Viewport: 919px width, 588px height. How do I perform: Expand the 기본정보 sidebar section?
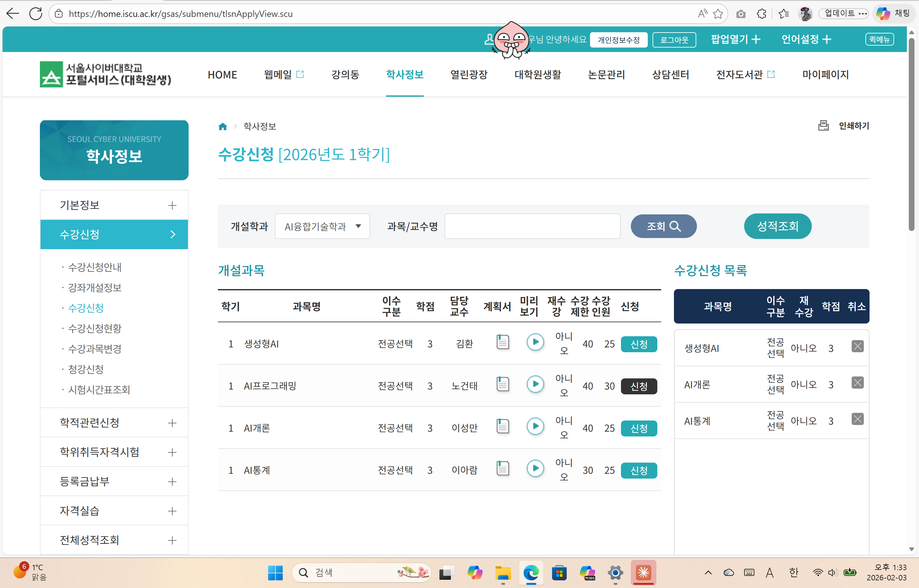coord(172,205)
